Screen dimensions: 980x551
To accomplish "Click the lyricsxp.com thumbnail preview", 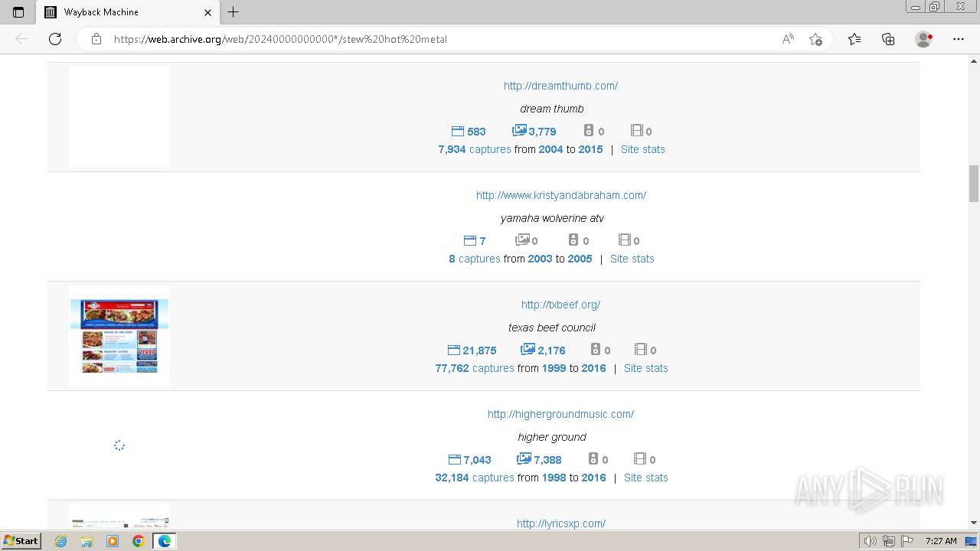I will click(119, 517).
